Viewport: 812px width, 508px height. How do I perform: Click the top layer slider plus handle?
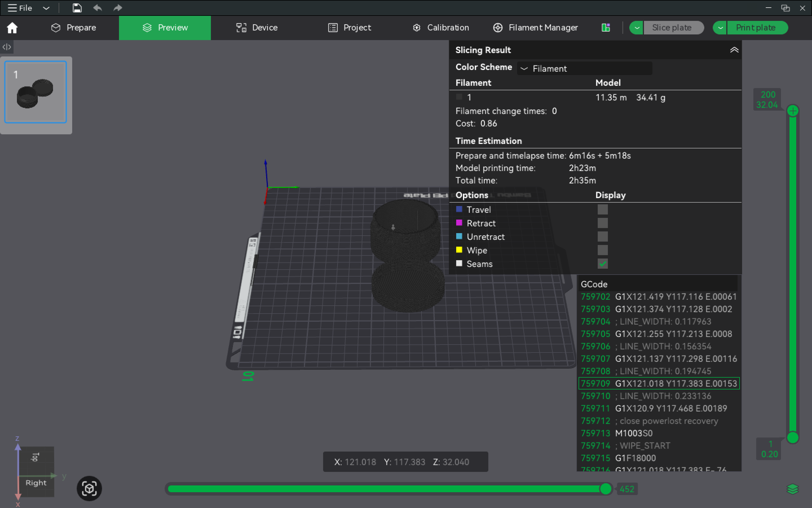click(x=793, y=111)
